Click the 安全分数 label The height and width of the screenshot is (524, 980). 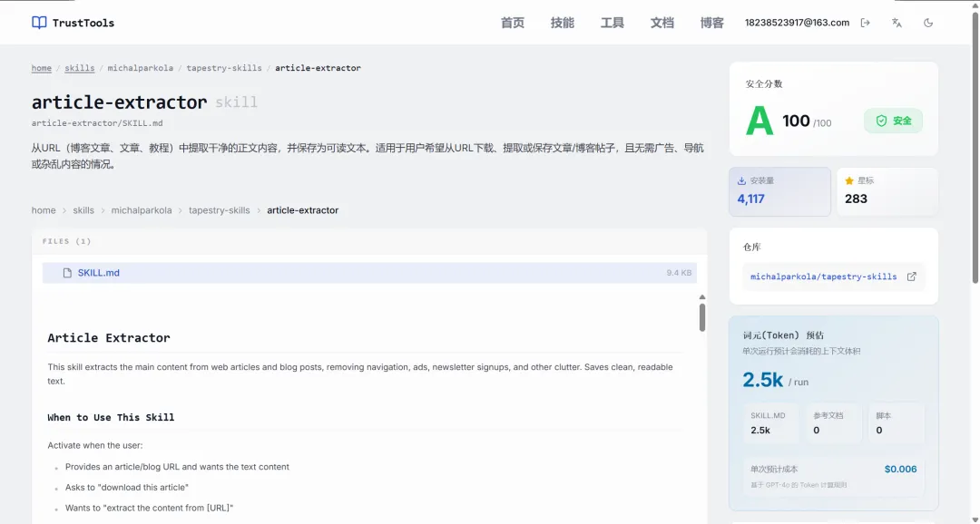click(764, 83)
